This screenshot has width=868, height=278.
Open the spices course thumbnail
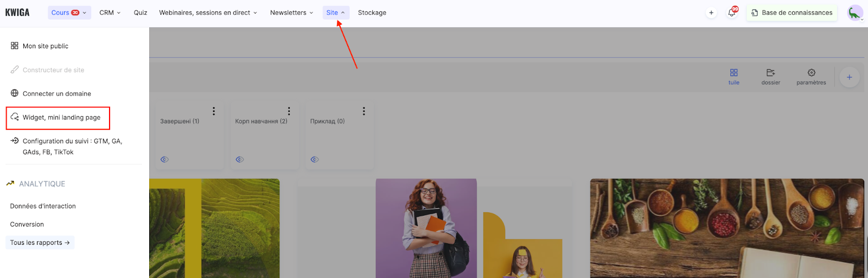[726, 228]
